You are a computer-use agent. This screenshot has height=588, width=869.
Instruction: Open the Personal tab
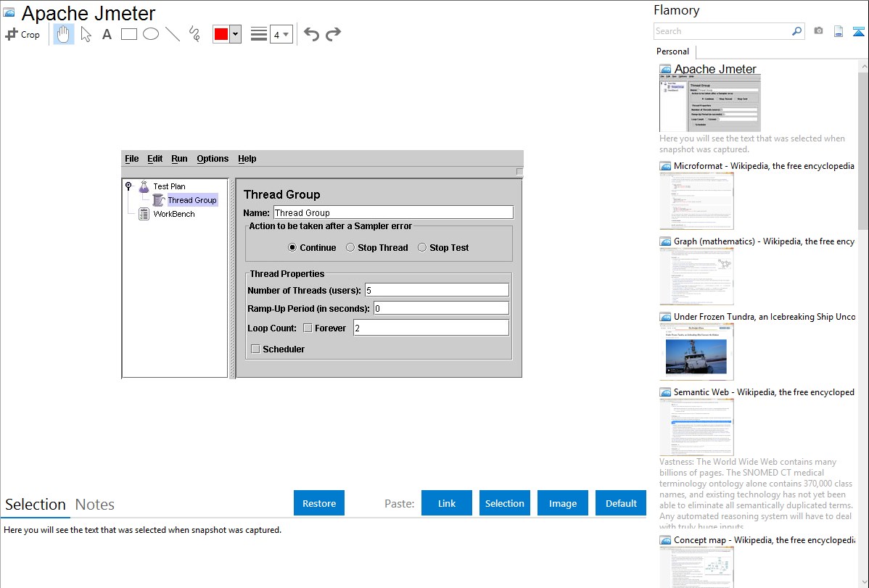(672, 51)
